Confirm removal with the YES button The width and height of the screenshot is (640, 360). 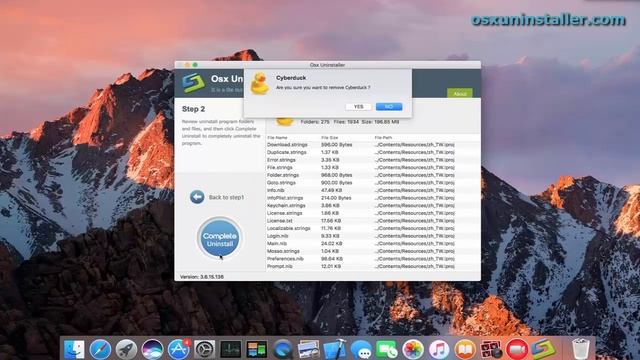coord(358,107)
